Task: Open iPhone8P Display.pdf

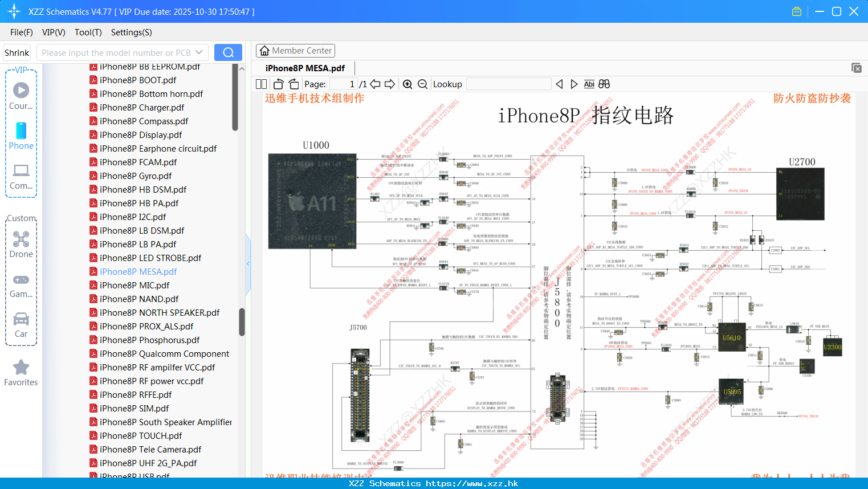Action: pyautogui.click(x=141, y=135)
